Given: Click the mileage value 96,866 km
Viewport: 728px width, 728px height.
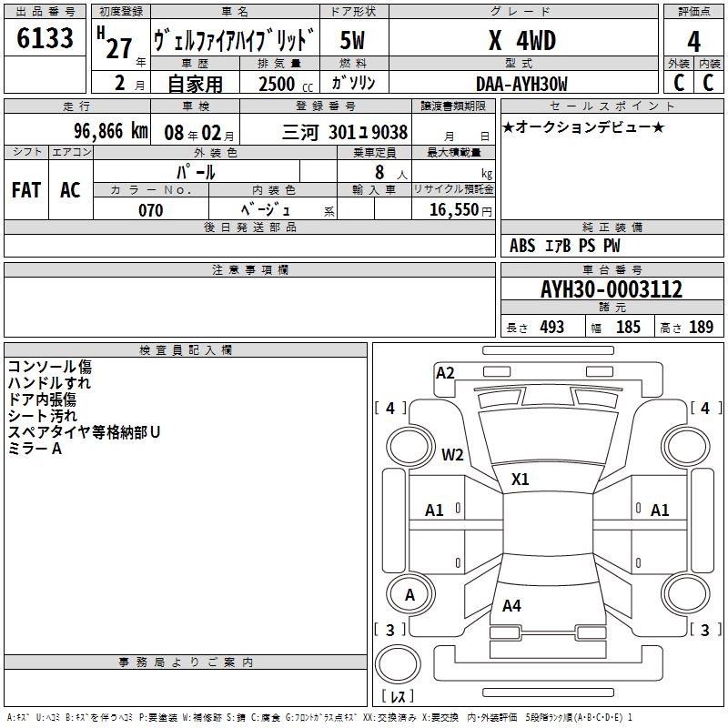Looking at the screenshot, I should (111, 131).
